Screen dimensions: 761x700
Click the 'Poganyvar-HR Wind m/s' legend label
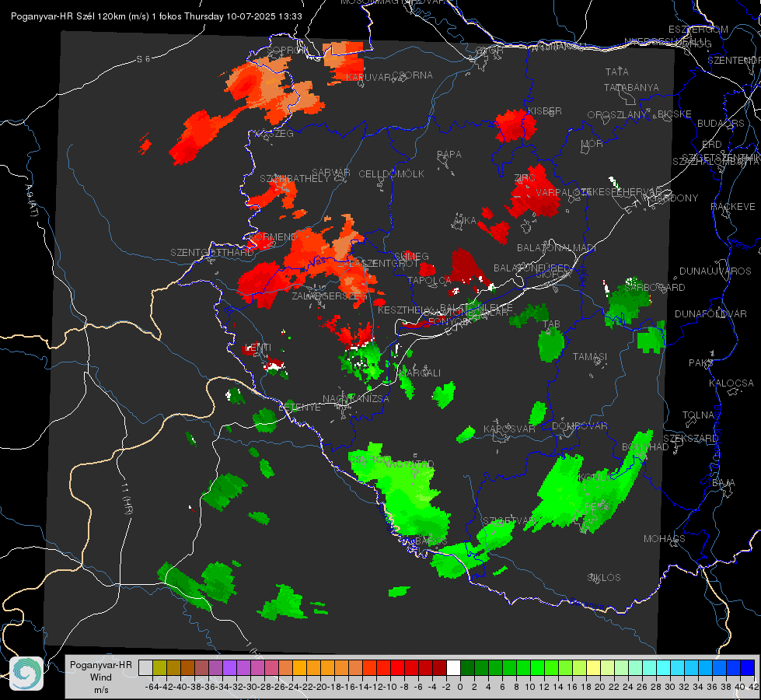pos(101,677)
